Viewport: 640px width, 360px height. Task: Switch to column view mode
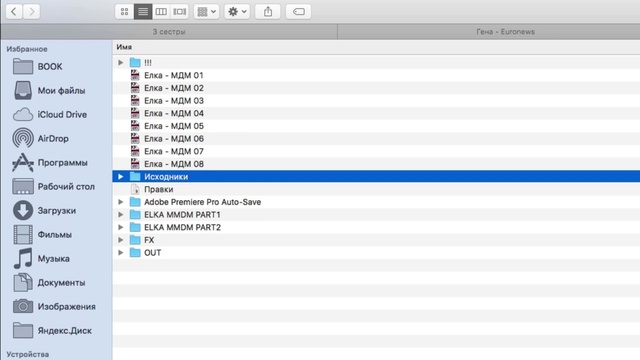[161, 11]
